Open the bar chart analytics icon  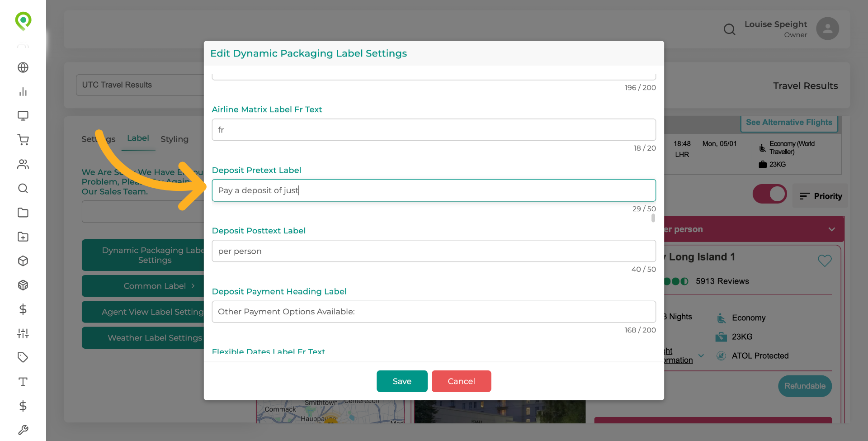pyautogui.click(x=23, y=92)
